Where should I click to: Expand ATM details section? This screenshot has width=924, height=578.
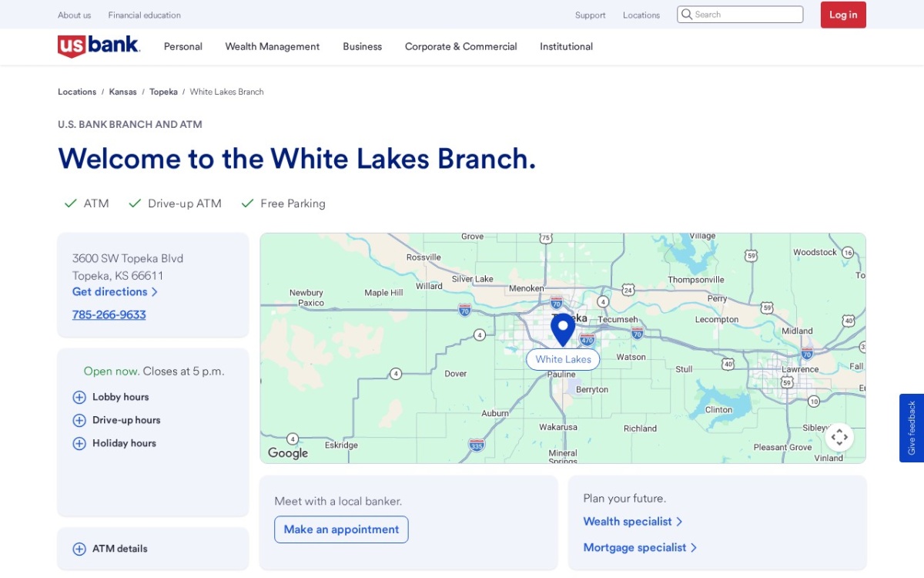click(110, 549)
